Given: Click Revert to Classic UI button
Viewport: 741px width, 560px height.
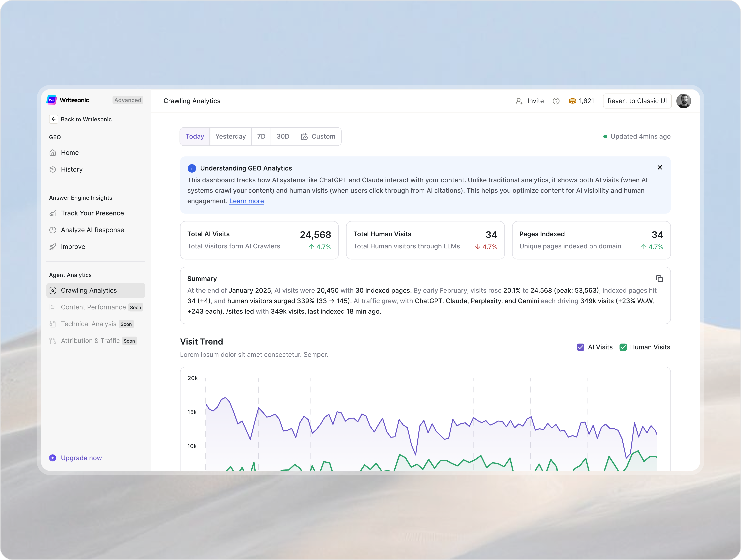Looking at the screenshot, I should [x=637, y=101].
